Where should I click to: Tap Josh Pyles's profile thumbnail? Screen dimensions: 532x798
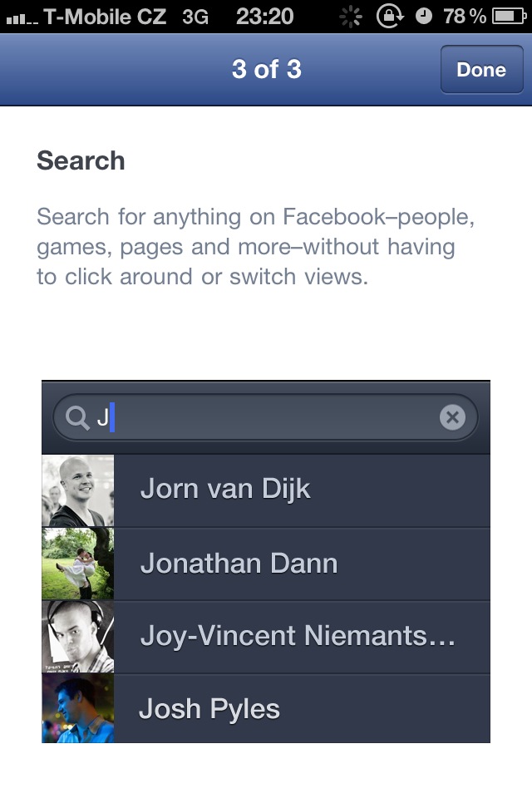coord(77,709)
